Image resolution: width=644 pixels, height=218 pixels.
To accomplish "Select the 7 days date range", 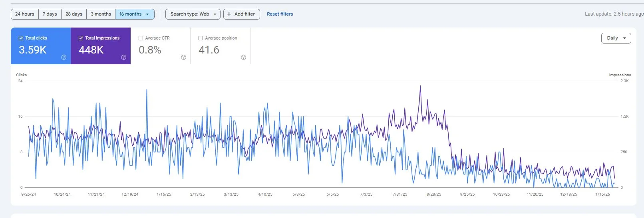I will [x=50, y=14].
